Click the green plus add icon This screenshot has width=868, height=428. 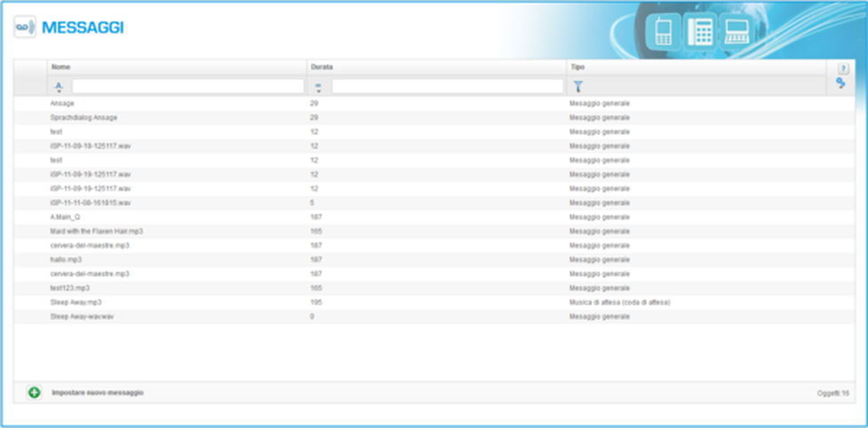coord(35,392)
